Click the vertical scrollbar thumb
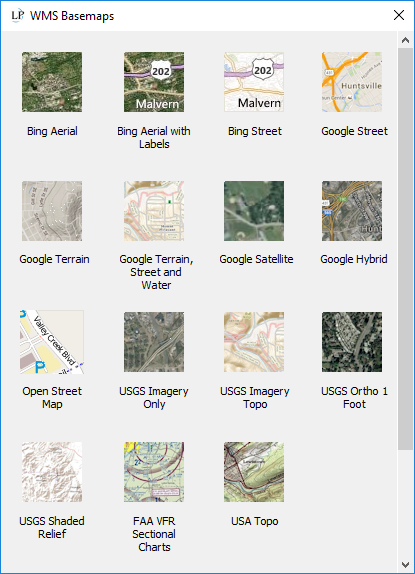This screenshot has width=415, height=574. 405,249
